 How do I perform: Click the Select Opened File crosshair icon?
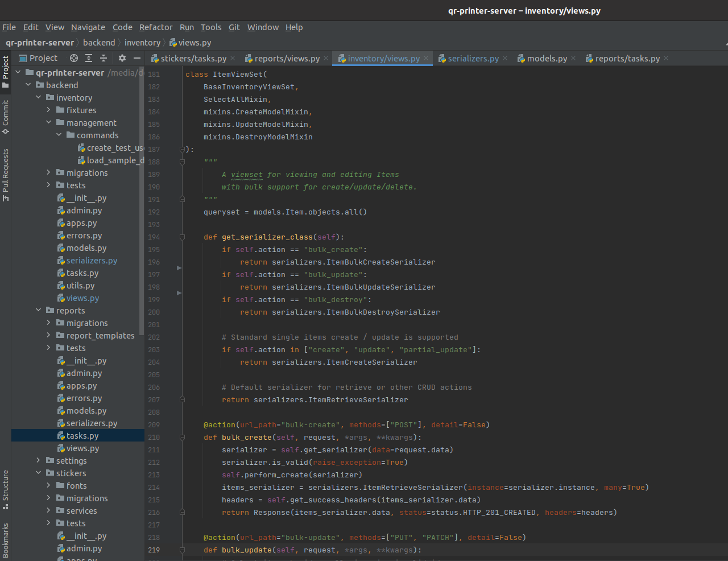pyautogui.click(x=74, y=58)
